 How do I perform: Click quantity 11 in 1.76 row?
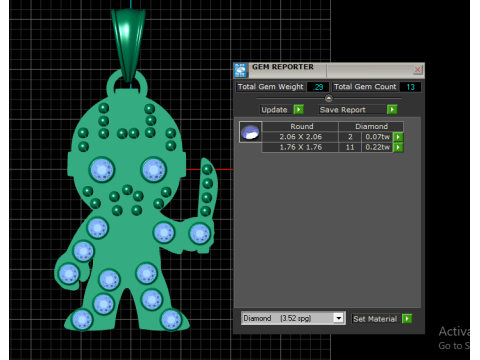(350, 147)
